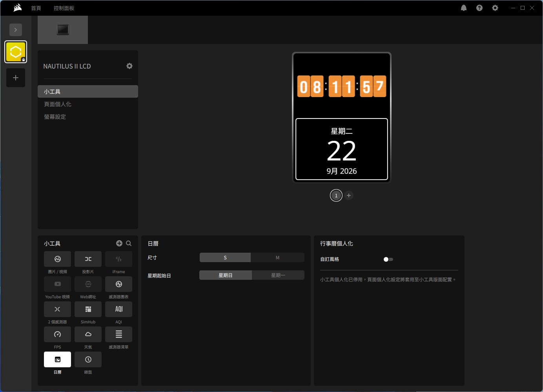543x392 pixels.
Task: Add the 感測器圖表 sensor chart widget
Action: 118,284
